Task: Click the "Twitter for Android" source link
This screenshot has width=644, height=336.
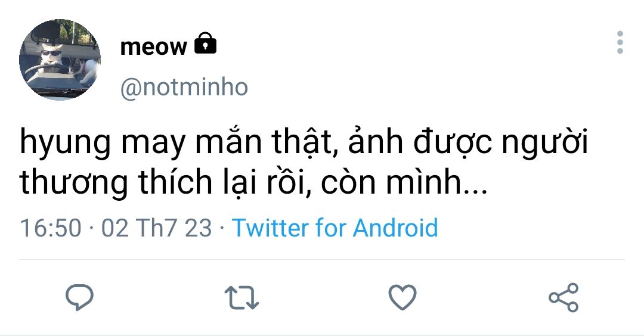Action: point(335,228)
